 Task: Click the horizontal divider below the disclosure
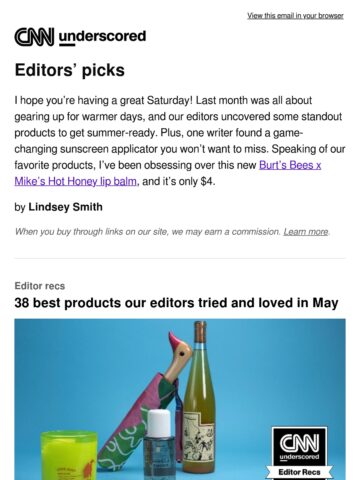click(180, 258)
